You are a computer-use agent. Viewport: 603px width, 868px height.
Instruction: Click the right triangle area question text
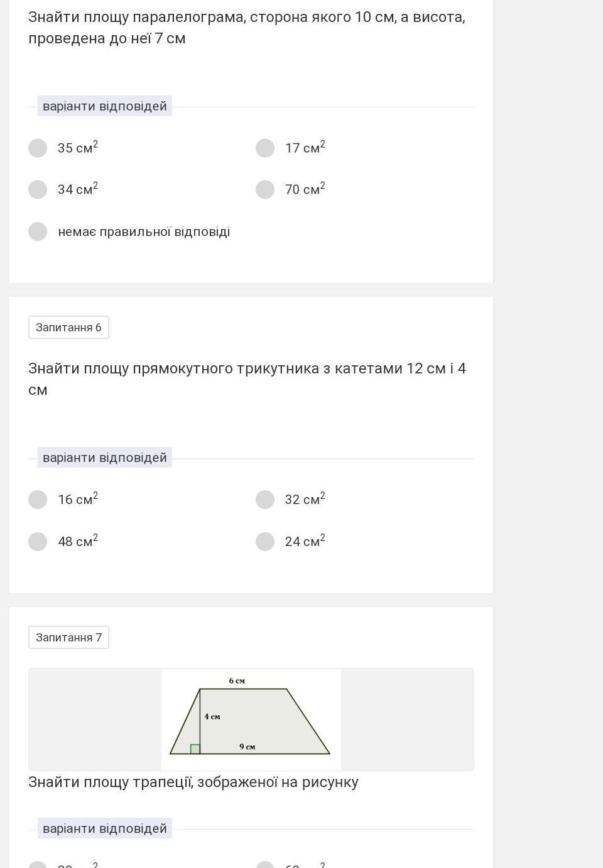pos(247,379)
